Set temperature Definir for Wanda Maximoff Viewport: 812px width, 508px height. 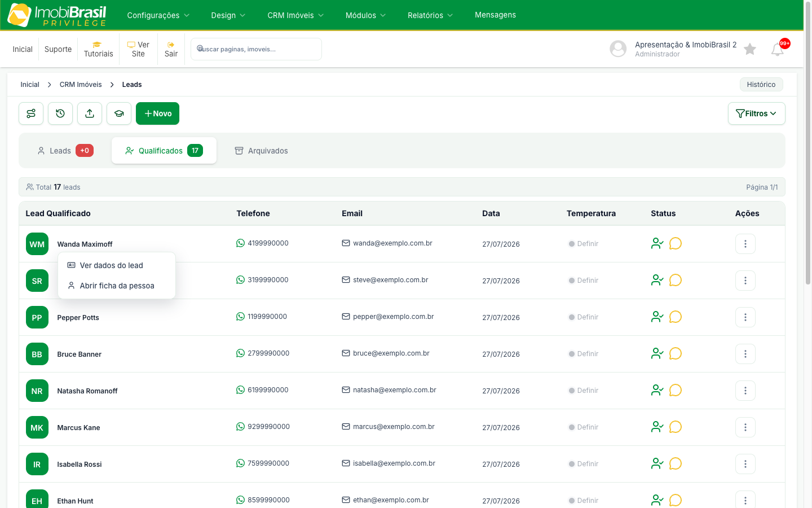coord(584,244)
